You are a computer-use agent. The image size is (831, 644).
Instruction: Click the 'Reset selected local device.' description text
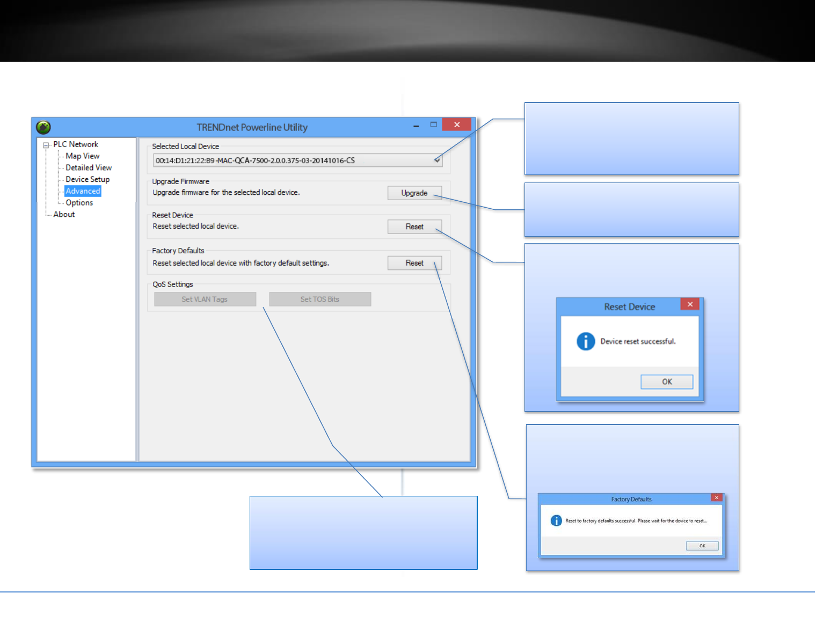coord(195,226)
